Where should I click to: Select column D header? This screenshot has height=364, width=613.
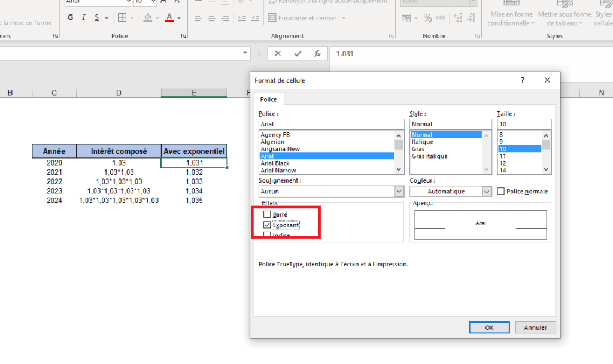[119, 93]
